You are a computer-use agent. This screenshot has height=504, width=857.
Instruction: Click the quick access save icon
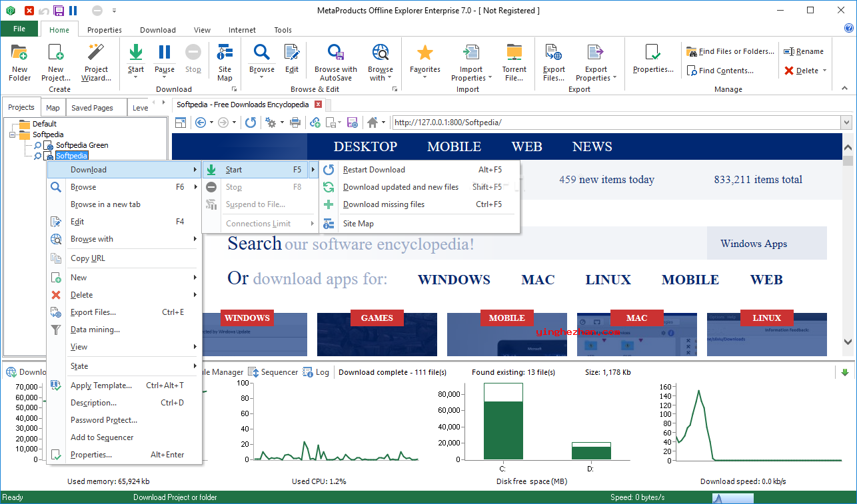tap(58, 10)
